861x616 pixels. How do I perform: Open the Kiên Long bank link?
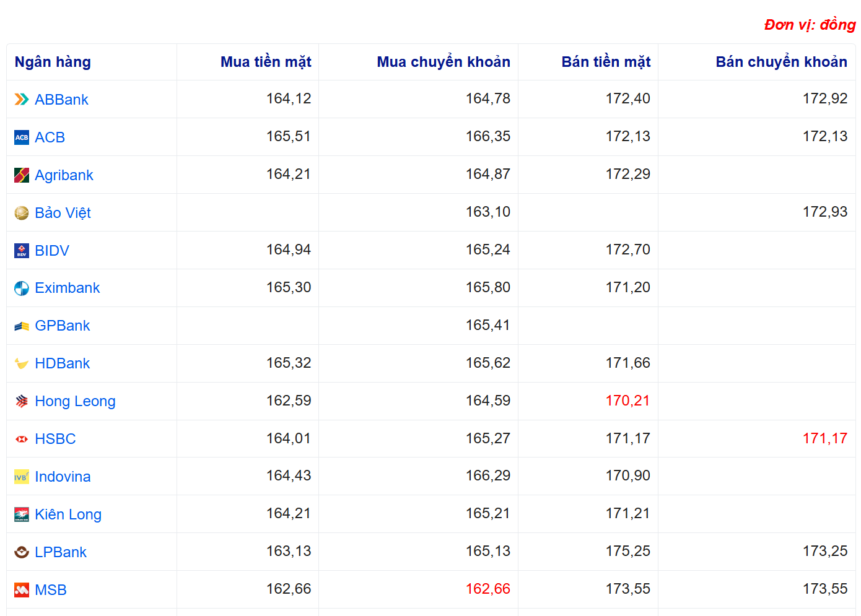coord(68,514)
